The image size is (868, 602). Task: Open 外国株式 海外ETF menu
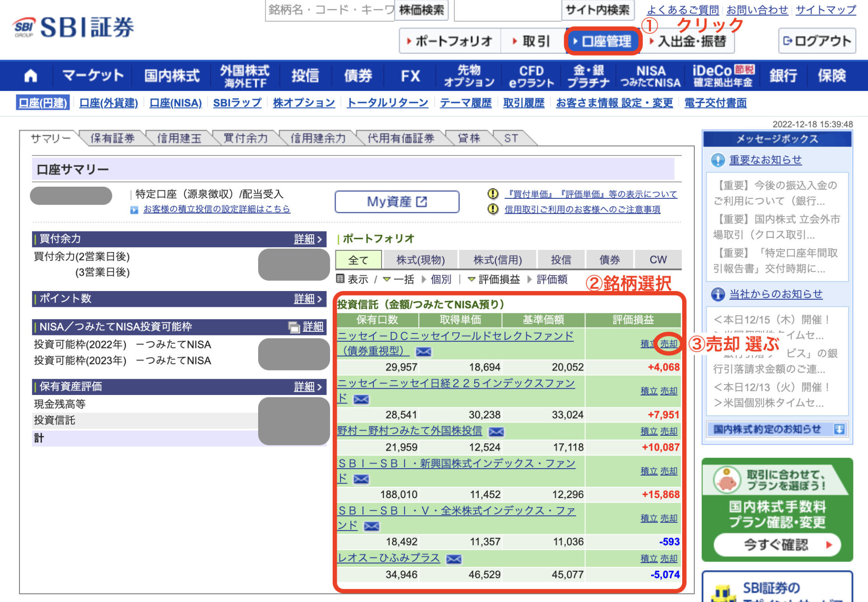(245, 75)
